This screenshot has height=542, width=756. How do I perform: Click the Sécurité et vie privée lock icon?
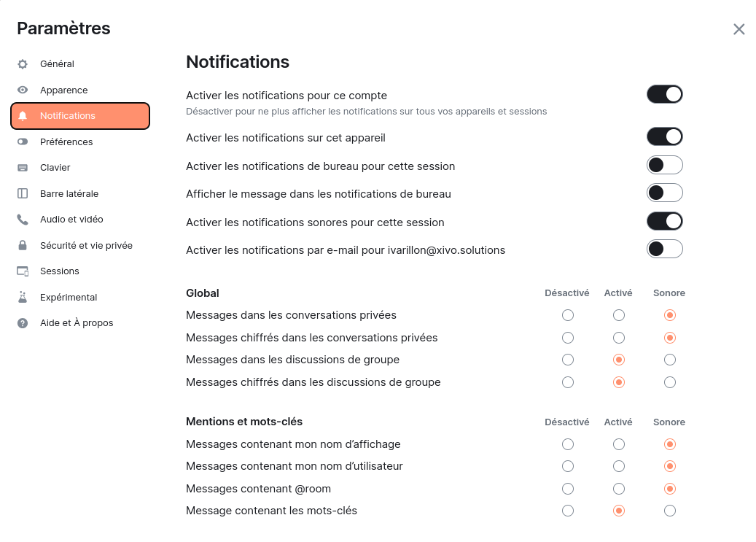23,246
